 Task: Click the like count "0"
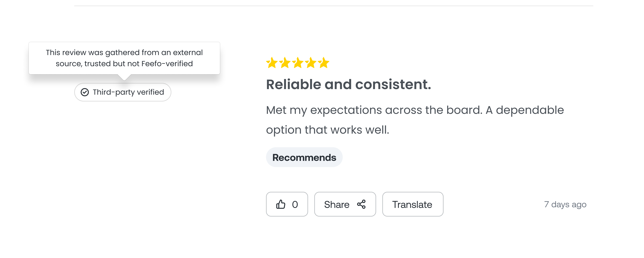point(295,204)
